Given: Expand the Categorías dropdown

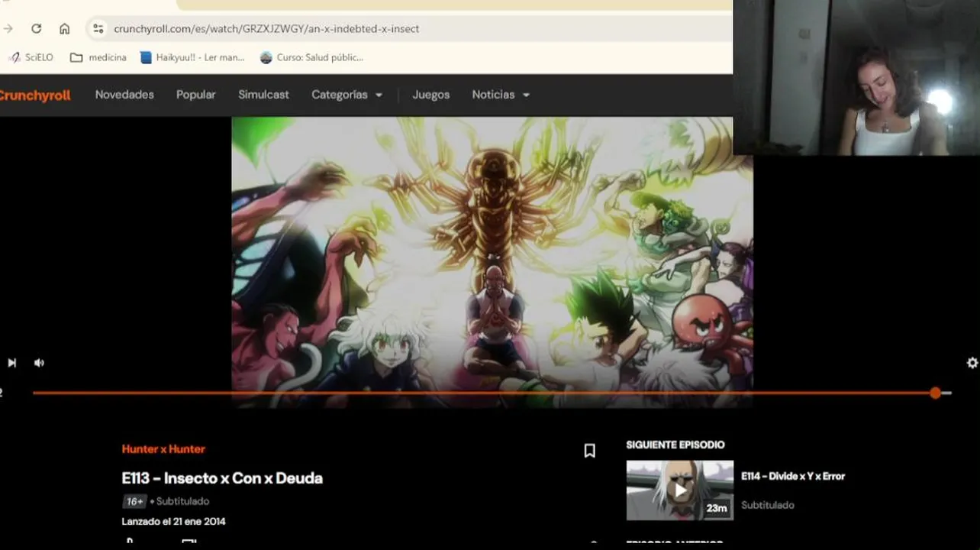Looking at the screenshot, I should [x=347, y=95].
